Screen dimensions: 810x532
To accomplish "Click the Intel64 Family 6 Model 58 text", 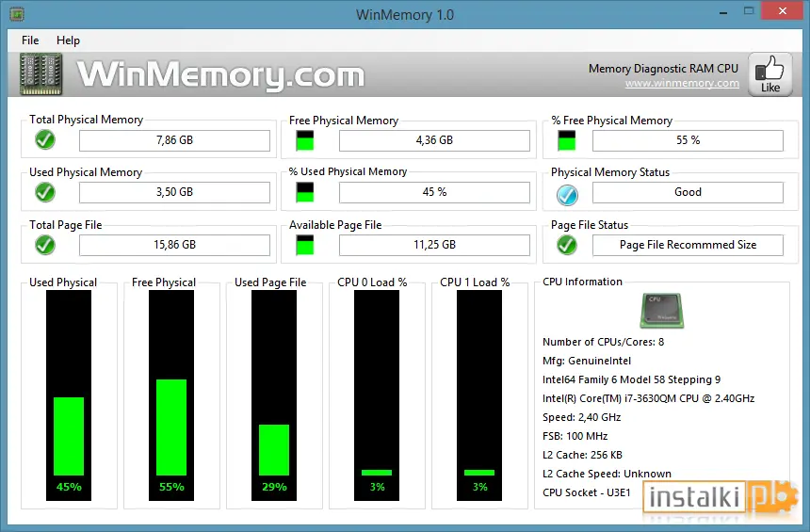I will tap(631, 379).
